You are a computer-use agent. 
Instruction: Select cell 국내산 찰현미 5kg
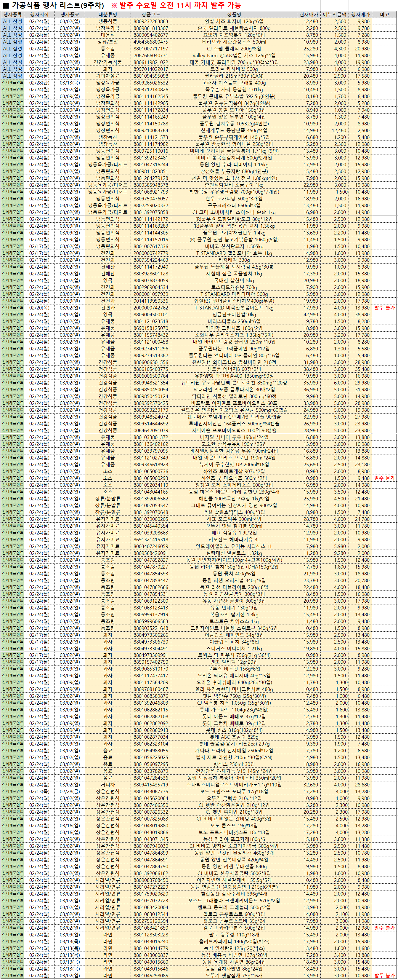click(x=234, y=280)
